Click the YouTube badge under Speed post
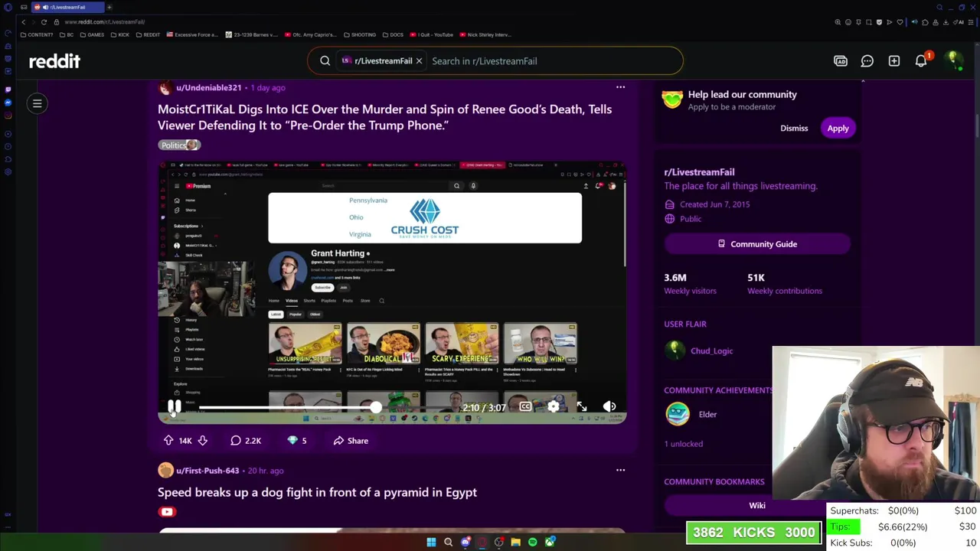The width and height of the screenshot is (980, 551). (167, 512)
